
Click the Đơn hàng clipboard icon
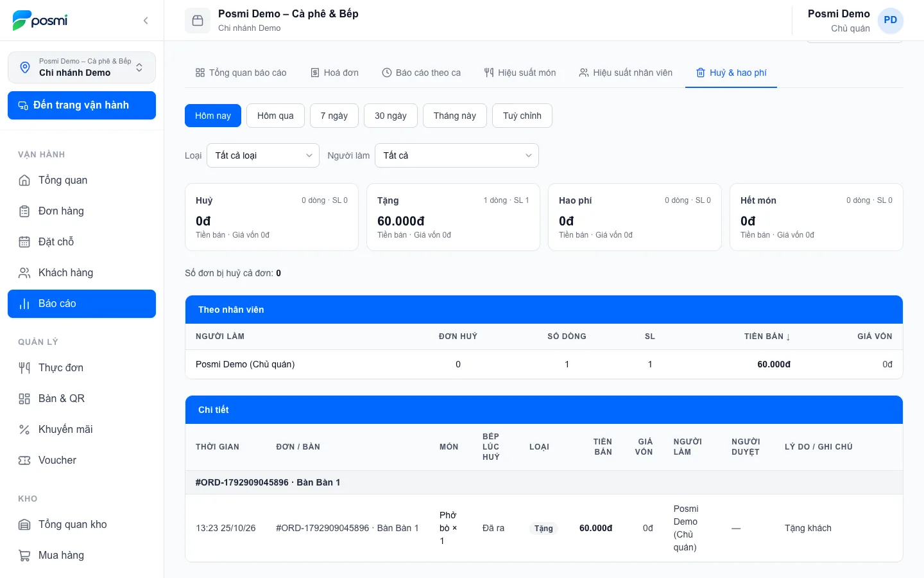pos(24,211)
